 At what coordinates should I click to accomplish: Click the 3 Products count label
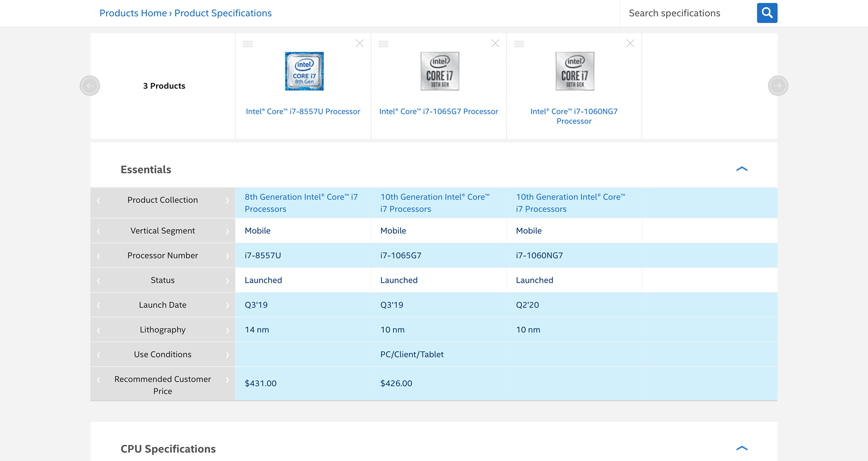164,86
